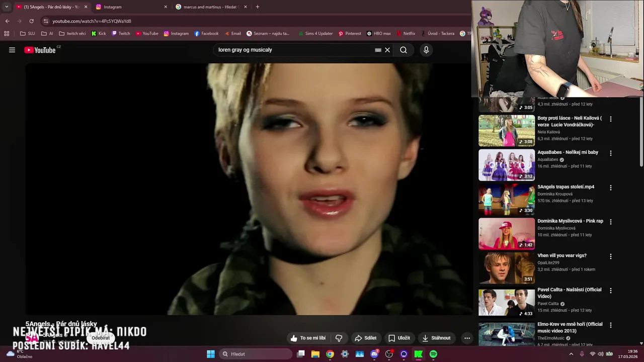Share the video using Sdílet
Screen dimensions: 644x362
pos(366,338)
